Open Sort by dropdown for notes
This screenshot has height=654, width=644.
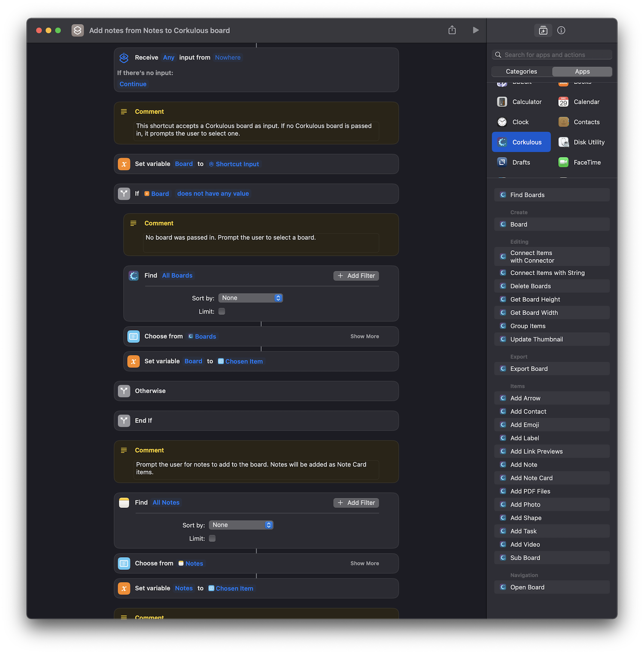point(241,525)
